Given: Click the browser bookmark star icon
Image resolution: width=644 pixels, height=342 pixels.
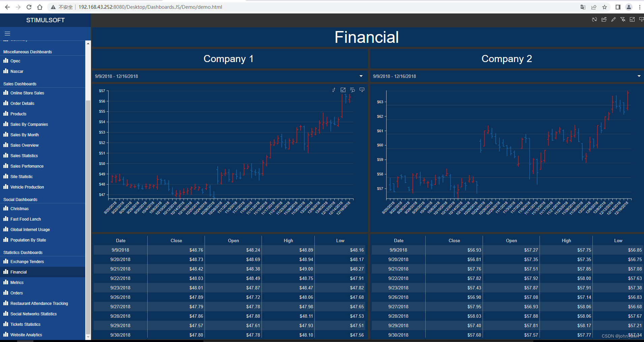Looking at the screenshot, I should [x=605, y=7].
